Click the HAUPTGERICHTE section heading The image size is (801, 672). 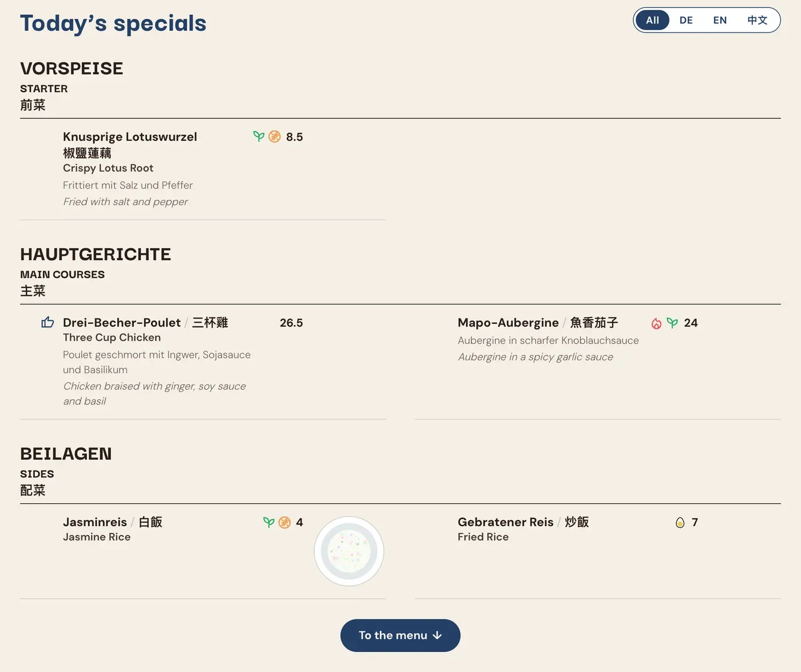[96, 255]
